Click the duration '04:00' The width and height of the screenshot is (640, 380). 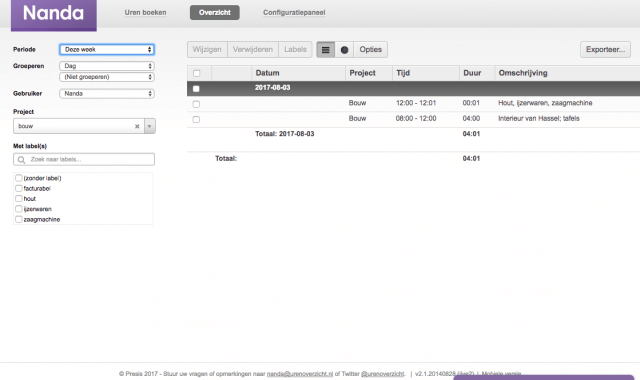(471, 118)
